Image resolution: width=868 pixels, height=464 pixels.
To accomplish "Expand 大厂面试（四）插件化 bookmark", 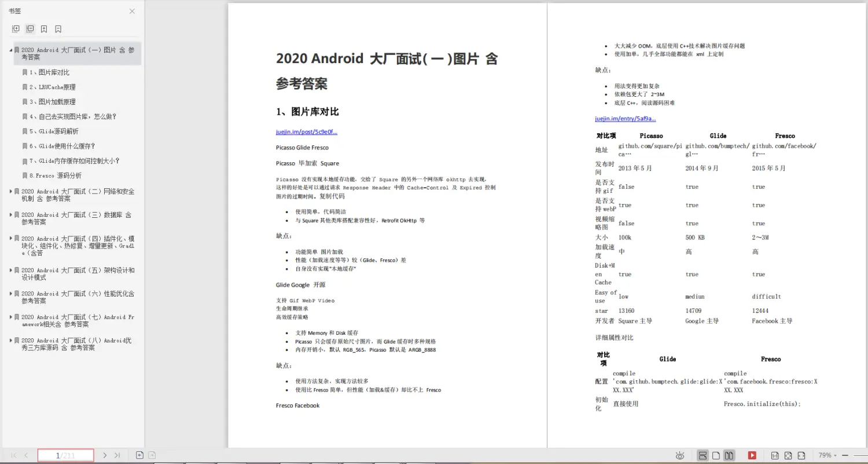I will 10,238.
